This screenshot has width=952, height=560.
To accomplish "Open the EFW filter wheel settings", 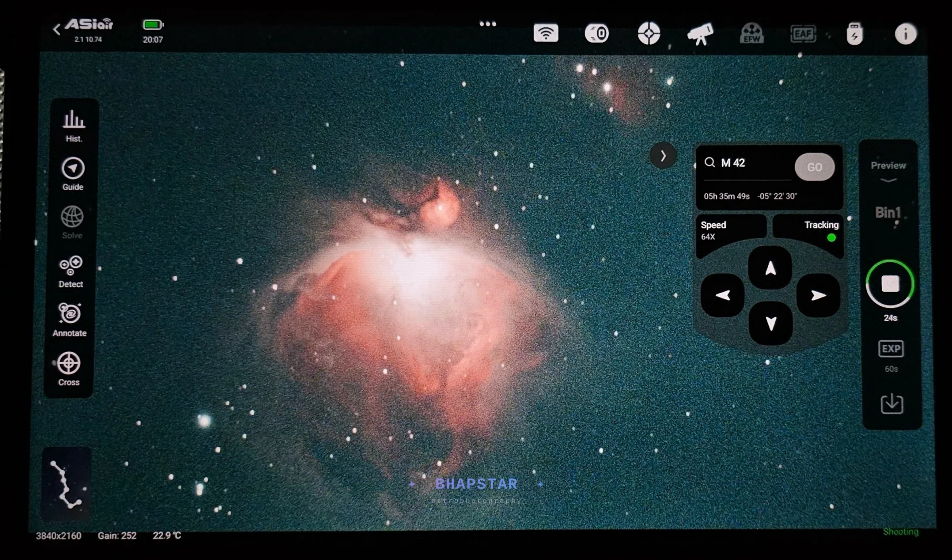I will 751,33.
